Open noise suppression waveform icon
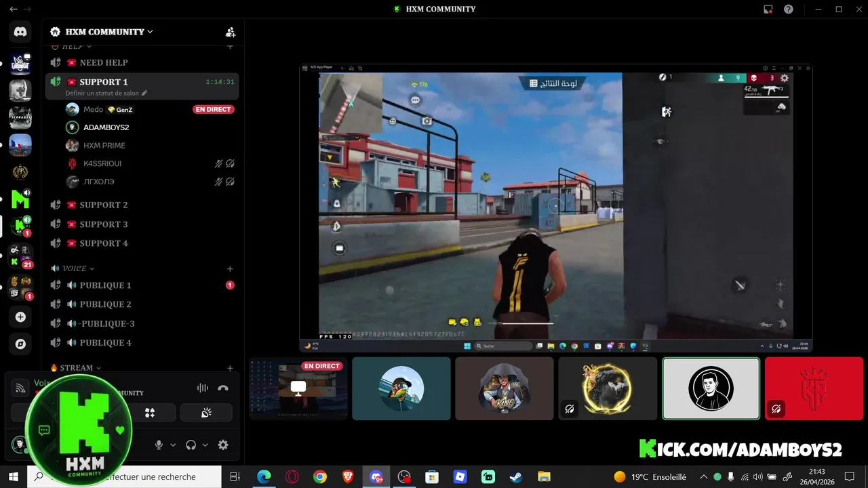The image size is (868, 488). point(202,388)
